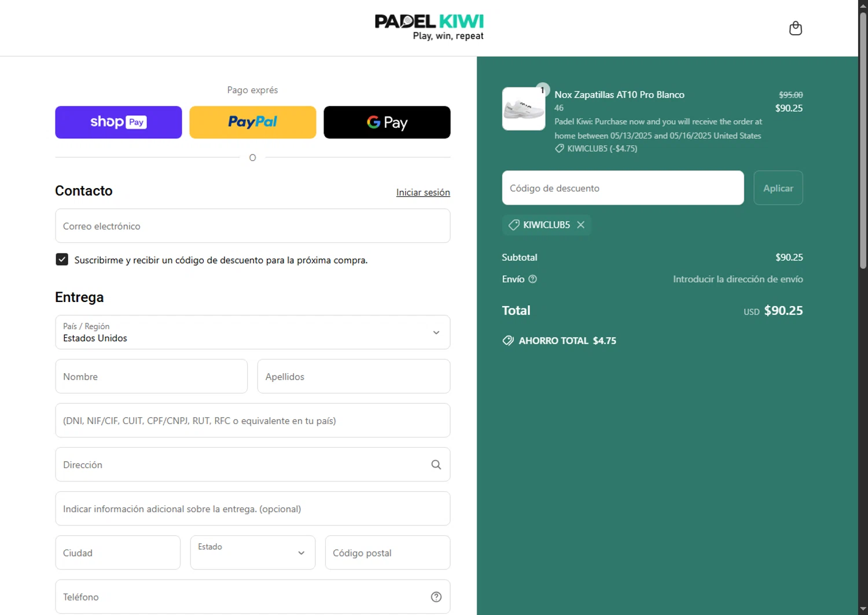Image resolution: width=868 pixels, height=615 pixels.
Task: Click the Envío info help icon
Action: point(533,279)
